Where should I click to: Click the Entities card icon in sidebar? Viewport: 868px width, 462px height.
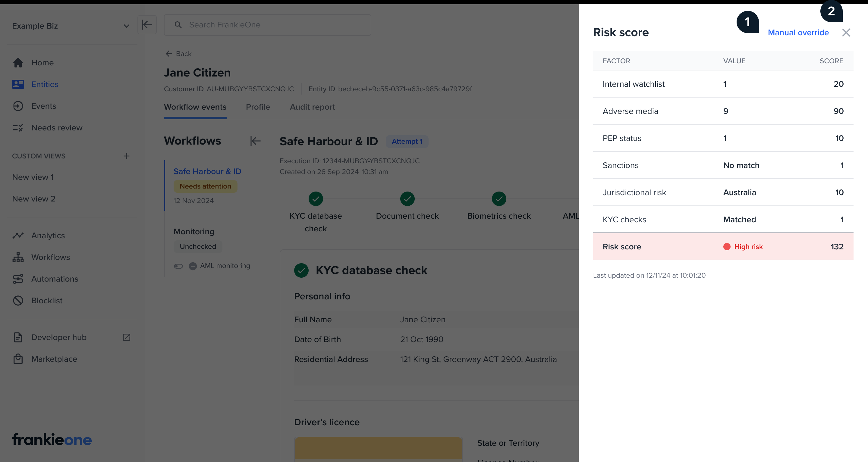pyautogui.click(x=18, y=84)
